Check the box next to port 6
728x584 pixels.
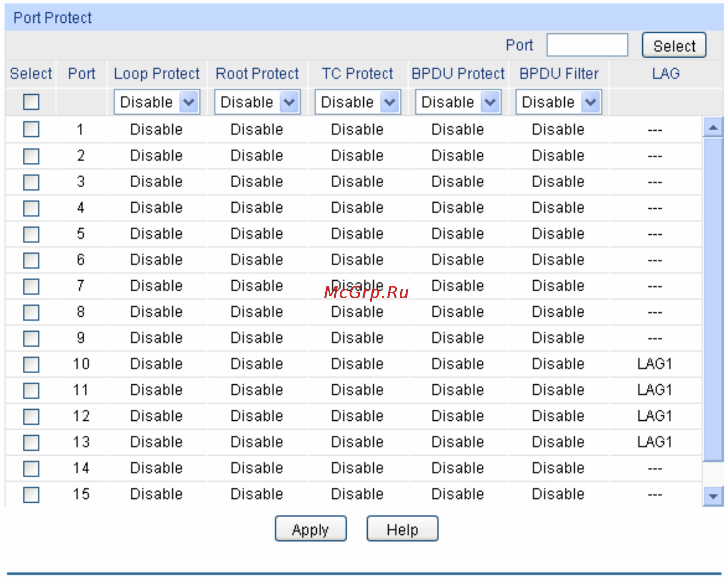(31, 260)
